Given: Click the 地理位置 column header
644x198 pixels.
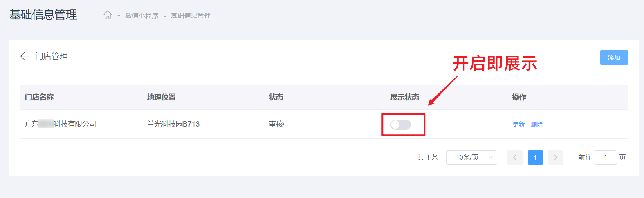Looking at the screenshot, I should click(x=162, y=97).
